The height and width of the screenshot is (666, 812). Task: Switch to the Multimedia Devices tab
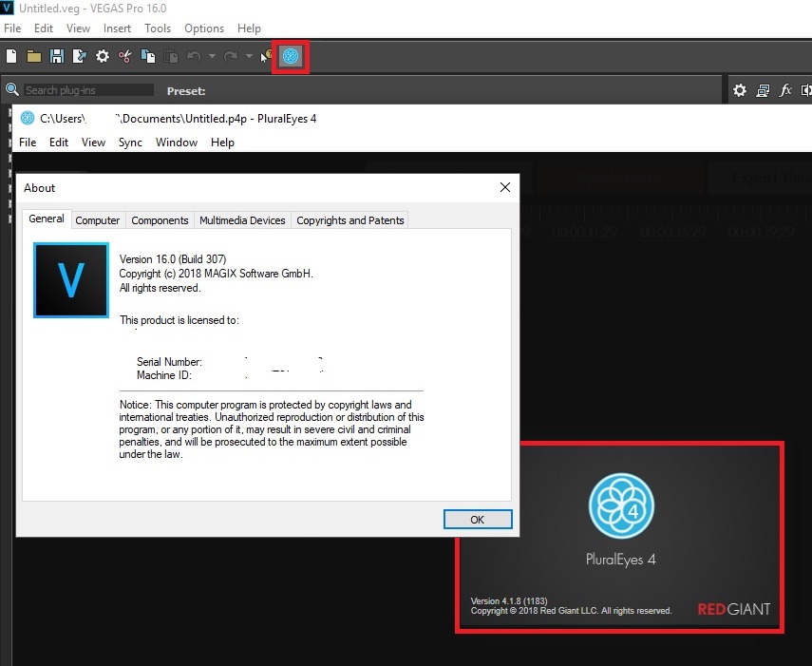click(242, 220)
